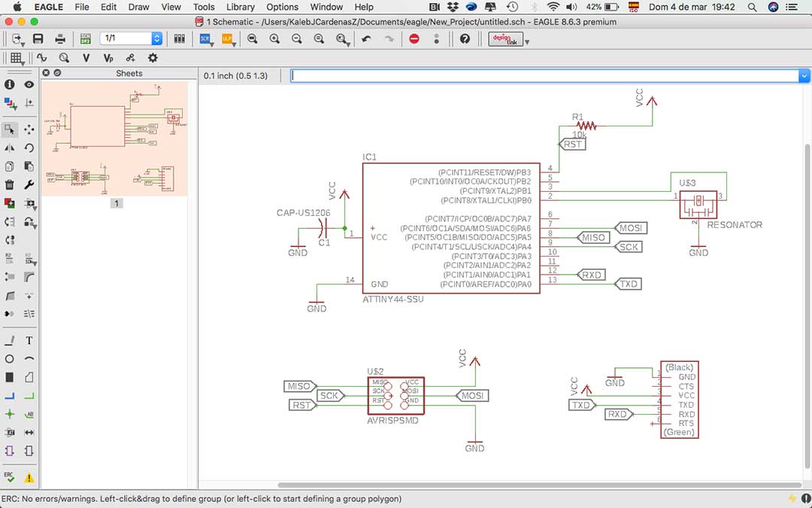Open the Draw menu
This screenshot has width=812, height=508.
click(139, 8)
